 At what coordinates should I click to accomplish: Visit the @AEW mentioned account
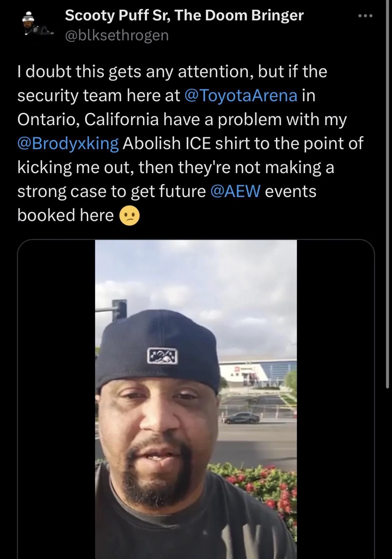(x=235, y=191)
